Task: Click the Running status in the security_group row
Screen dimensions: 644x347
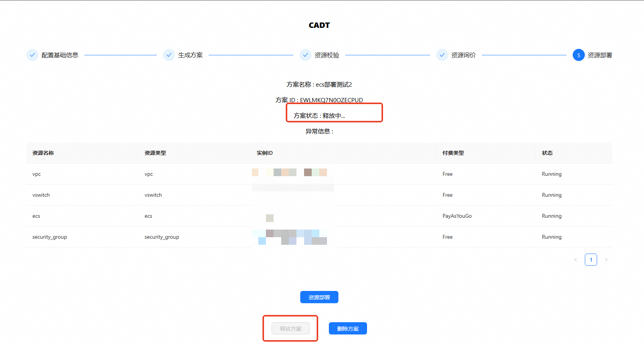Action: pyautogui.click(x=552, y=237)
